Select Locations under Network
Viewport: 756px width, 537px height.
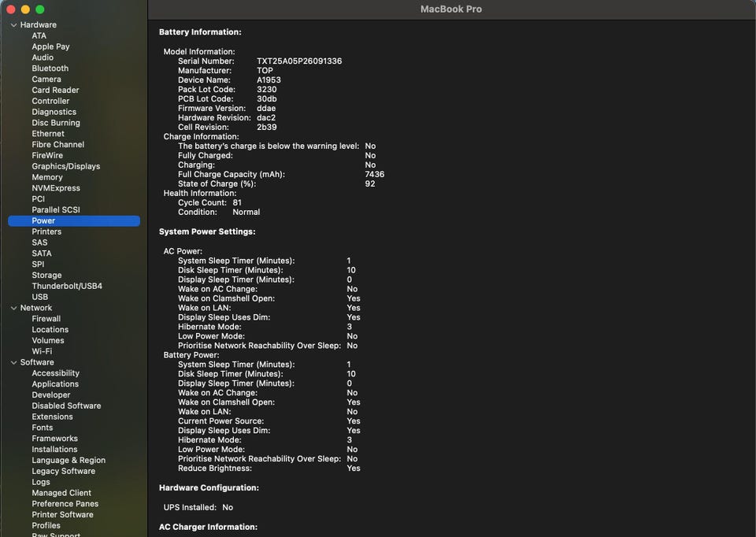(50, 330)
